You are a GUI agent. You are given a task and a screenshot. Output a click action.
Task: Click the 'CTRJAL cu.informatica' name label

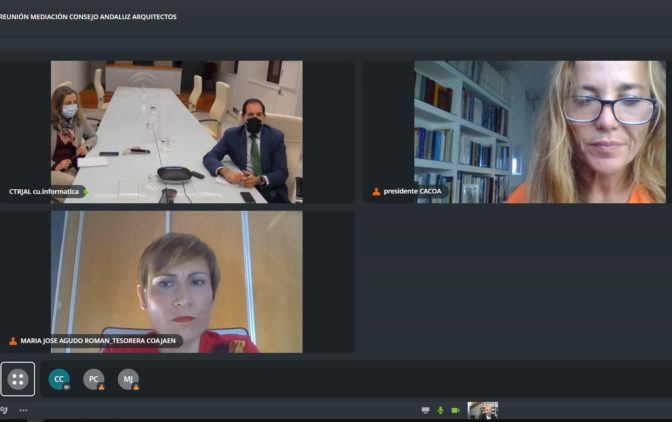point(44,192)
